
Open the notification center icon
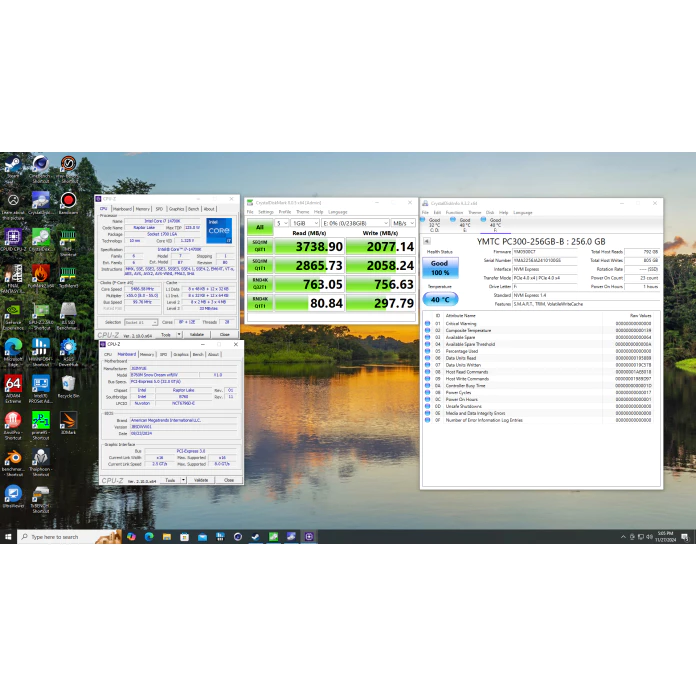pyautogui.click(x=685, y=537)
